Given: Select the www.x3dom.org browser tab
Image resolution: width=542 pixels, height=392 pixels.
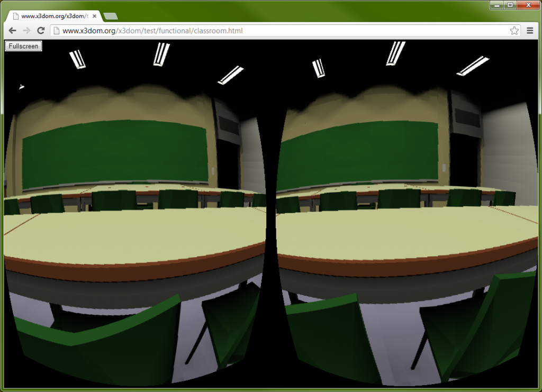Looking at the screenshot, I should (x=53, y=16).
